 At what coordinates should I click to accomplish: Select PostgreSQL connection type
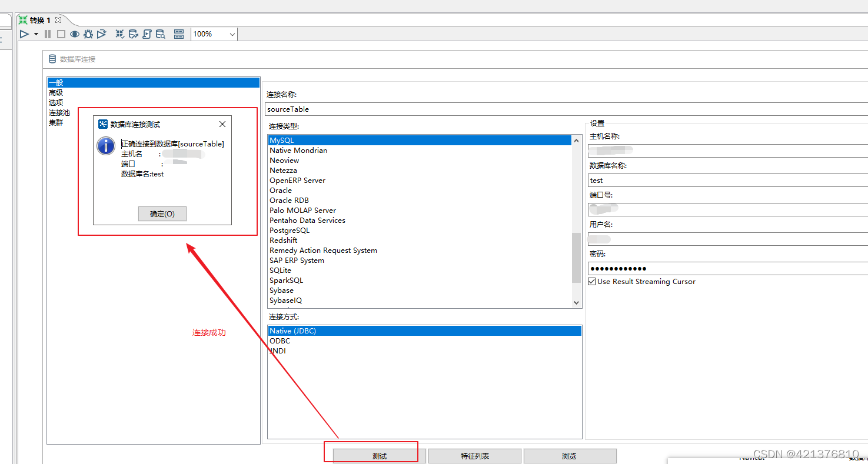tap(290, 230)
